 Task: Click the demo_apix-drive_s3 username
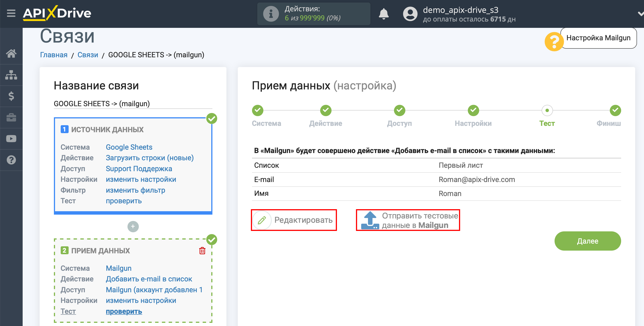click(461, 10)
